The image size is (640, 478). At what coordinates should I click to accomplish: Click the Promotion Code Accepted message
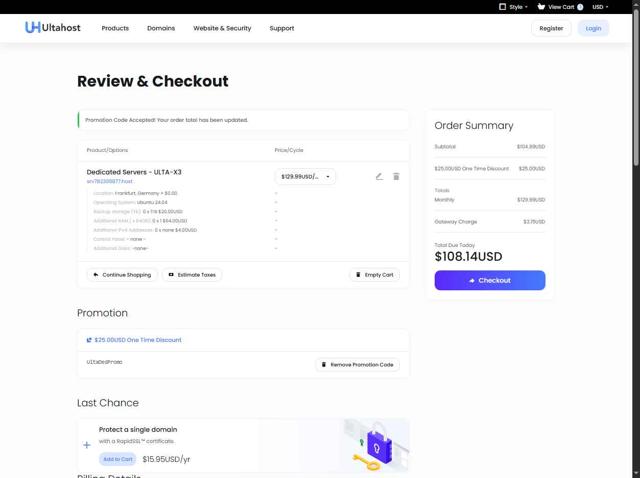(x=166, y=120)
